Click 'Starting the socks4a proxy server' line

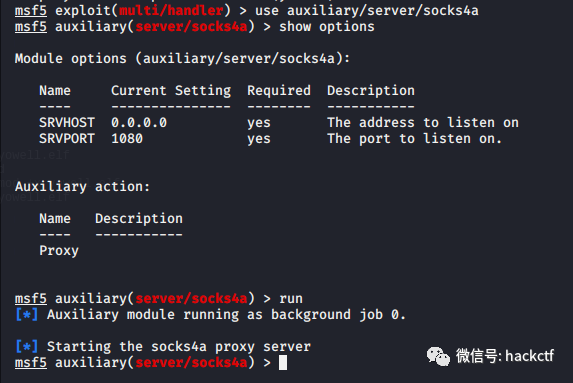click(179, 346)
